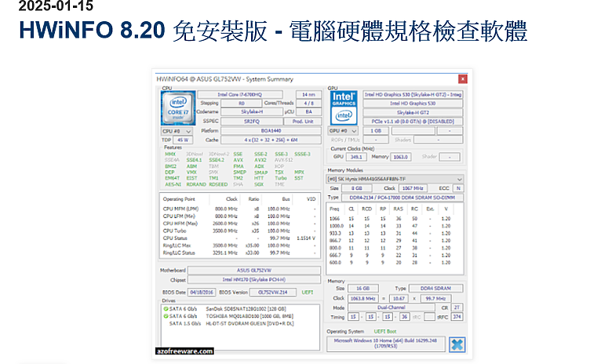Click the Mode Dual-Channel field
This screenshot has width=612, height=364.
[x=391, y=308]
